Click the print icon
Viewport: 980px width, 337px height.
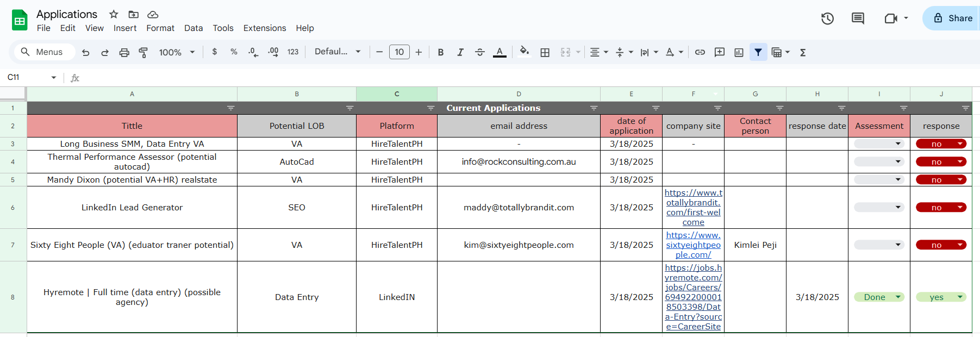pos(124,52)
